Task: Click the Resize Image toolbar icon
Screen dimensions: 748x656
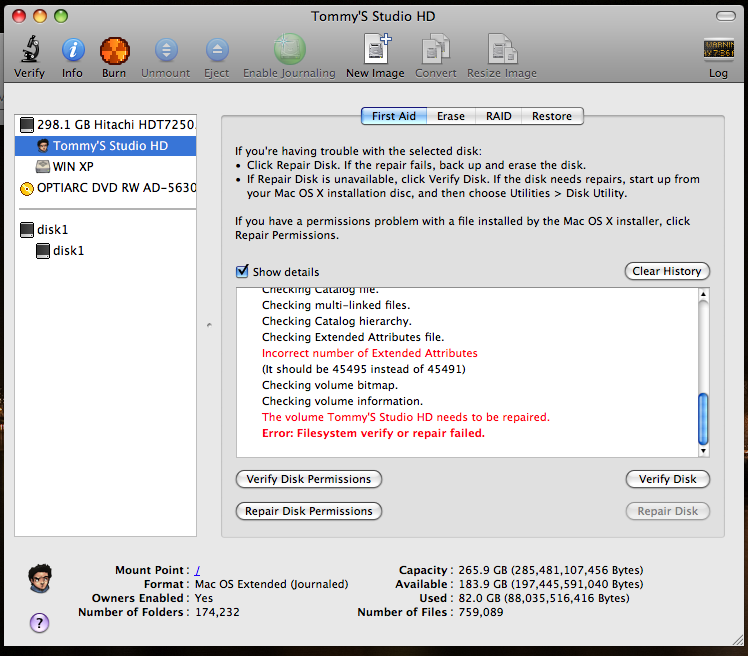Action: [502, 48]
